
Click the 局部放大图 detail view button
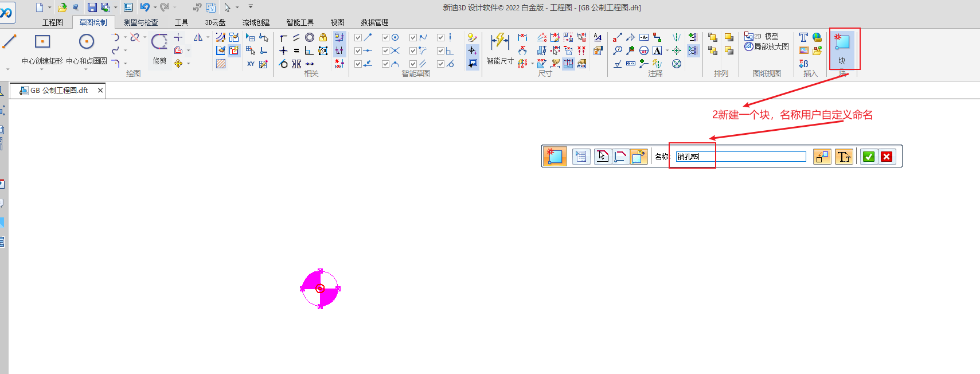[767, 46]
